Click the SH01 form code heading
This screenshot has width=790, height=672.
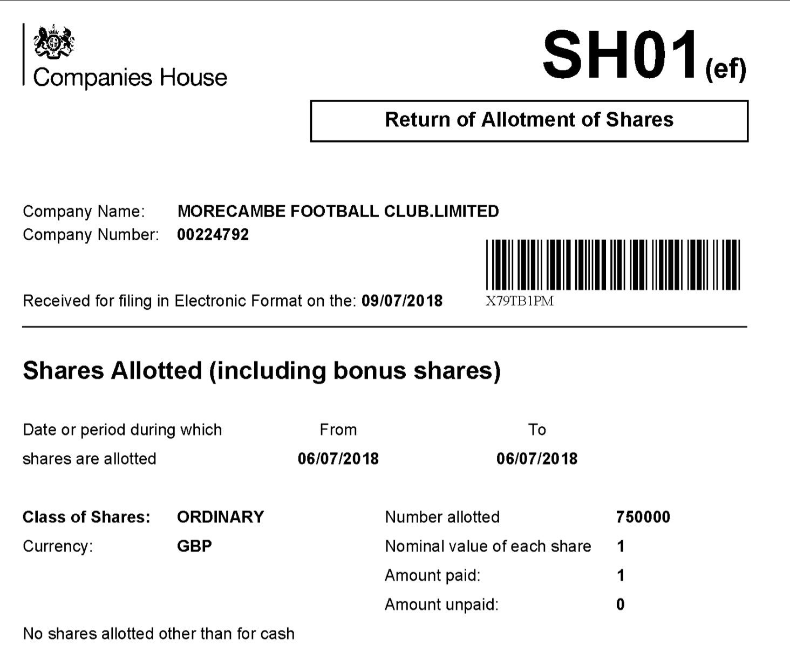(x=645, y=55)
